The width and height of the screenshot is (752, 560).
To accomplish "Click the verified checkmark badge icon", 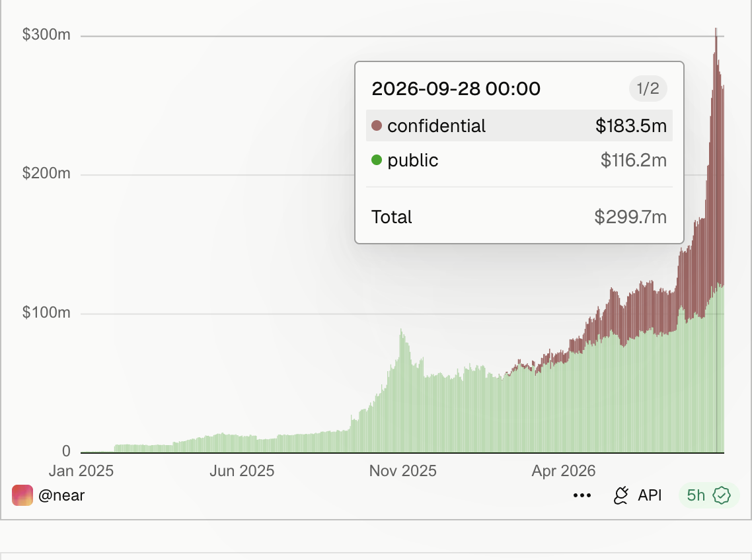I will click(722, 495).
